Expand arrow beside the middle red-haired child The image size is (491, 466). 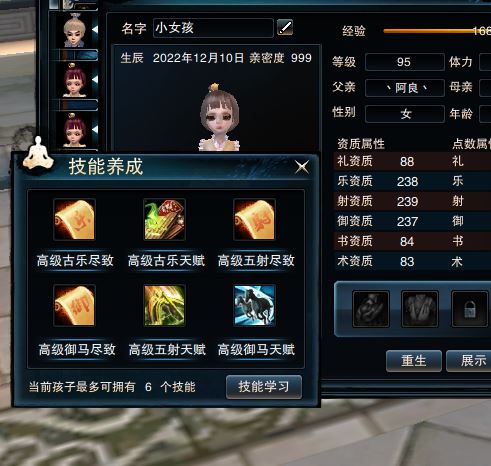[x=95, y=79]
